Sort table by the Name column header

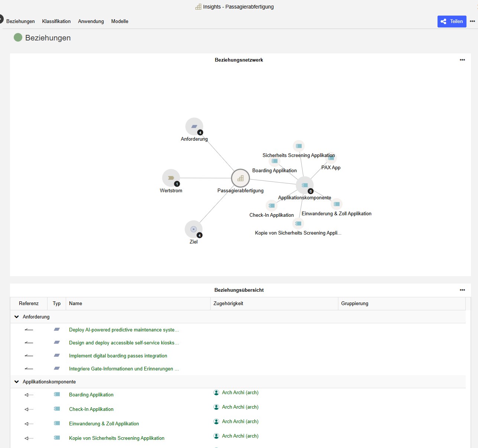(x=76, y=304)
